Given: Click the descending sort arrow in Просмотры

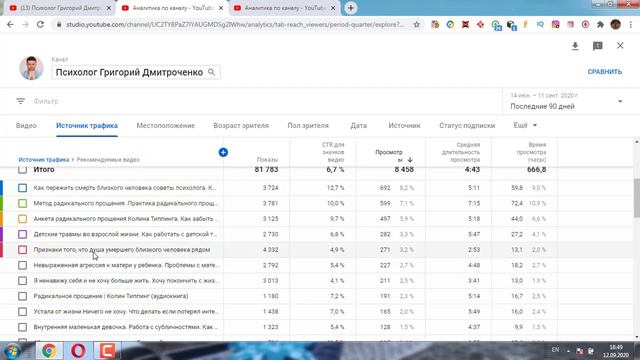Looking at the screenshot, I should pyautogui.click(x=410, y=160).
